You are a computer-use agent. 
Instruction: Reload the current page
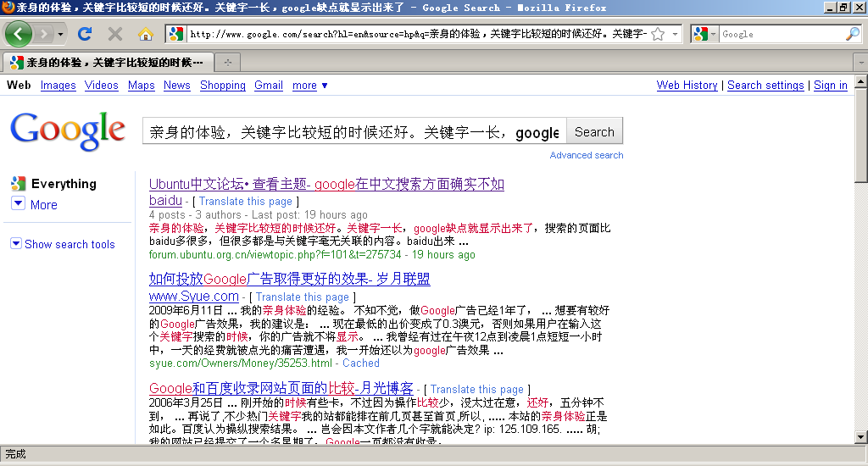point(85,34)
